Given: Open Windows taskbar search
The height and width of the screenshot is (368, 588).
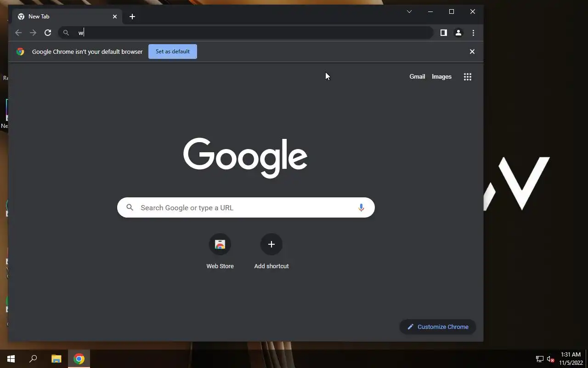Looking at the screenshot, I should coord(33,359).
